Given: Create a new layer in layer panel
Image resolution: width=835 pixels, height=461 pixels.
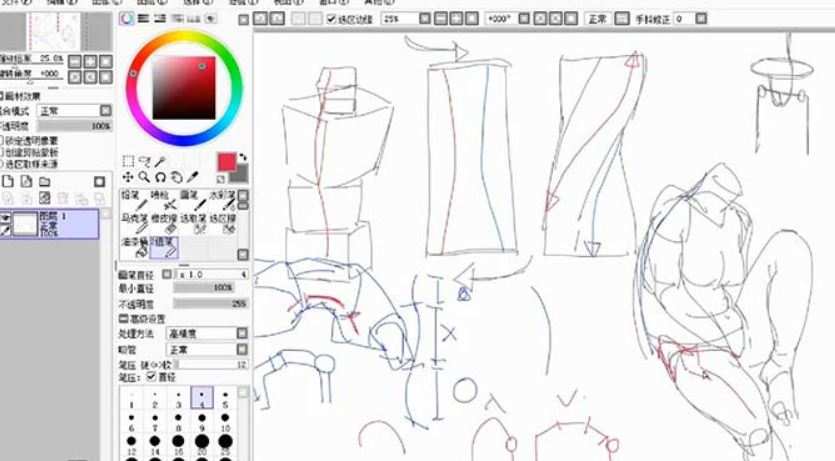Looking at the screenshot, I should tap(8, 181).
